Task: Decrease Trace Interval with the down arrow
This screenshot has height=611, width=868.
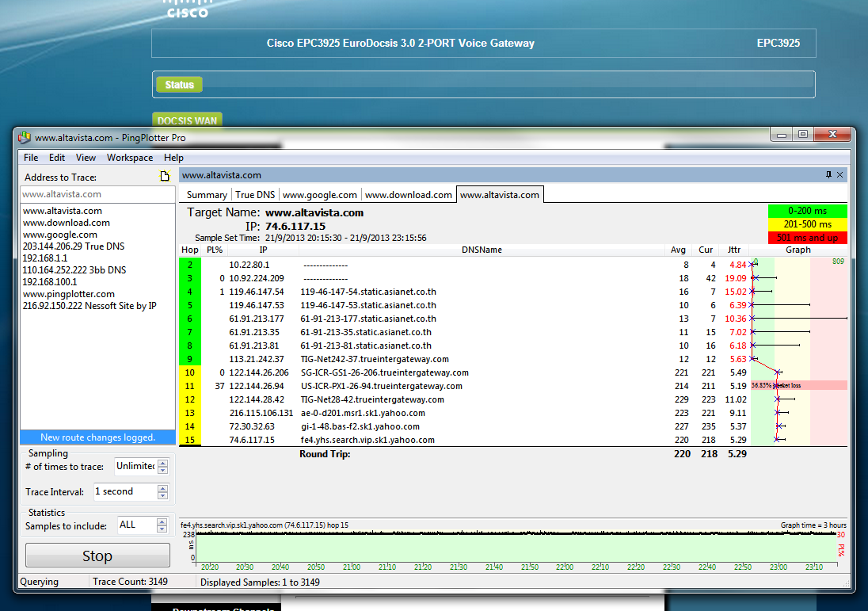Action: pos(162,495)
